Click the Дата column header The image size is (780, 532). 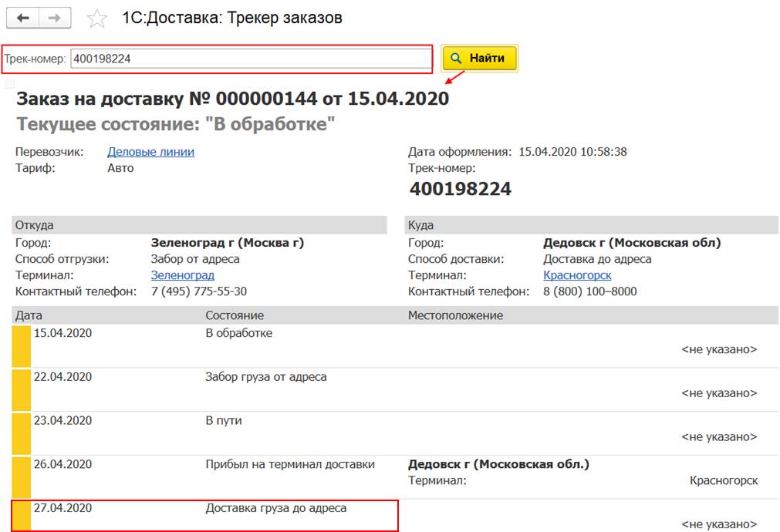pos(28,315)
